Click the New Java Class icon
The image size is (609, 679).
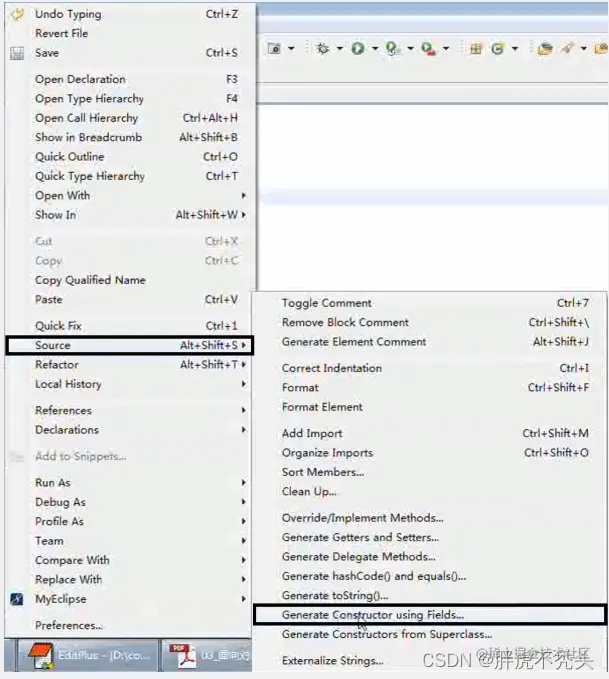pos(498,48)
